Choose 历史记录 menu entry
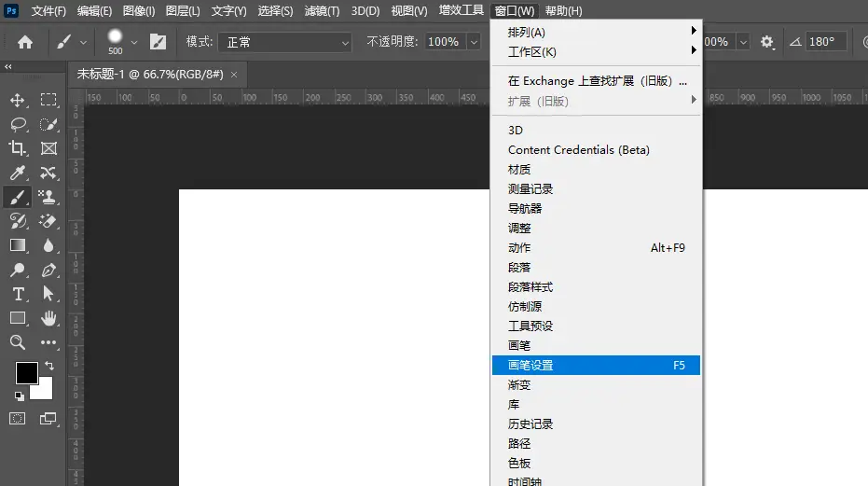The width and height of the screenshot is (868, 486). [596, 424]
